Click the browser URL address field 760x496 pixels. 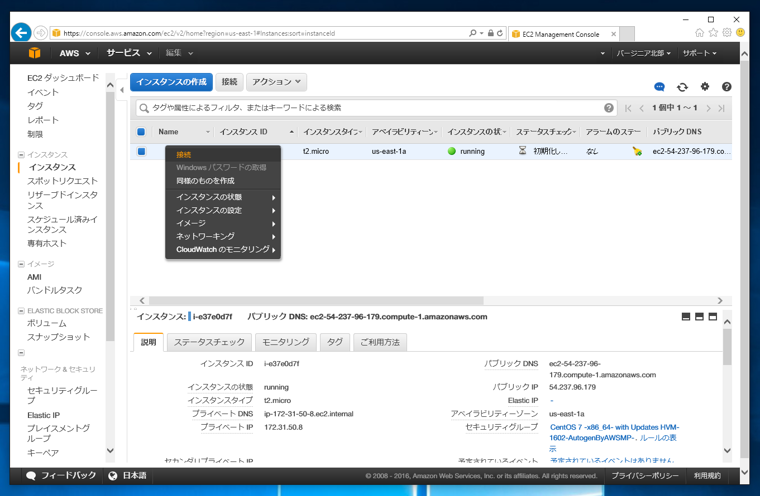(x=262, y=33)
